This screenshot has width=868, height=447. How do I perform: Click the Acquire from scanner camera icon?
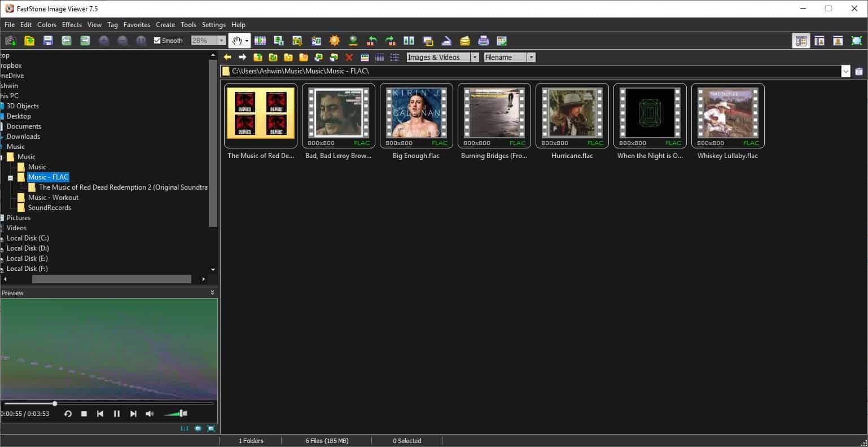11,41
